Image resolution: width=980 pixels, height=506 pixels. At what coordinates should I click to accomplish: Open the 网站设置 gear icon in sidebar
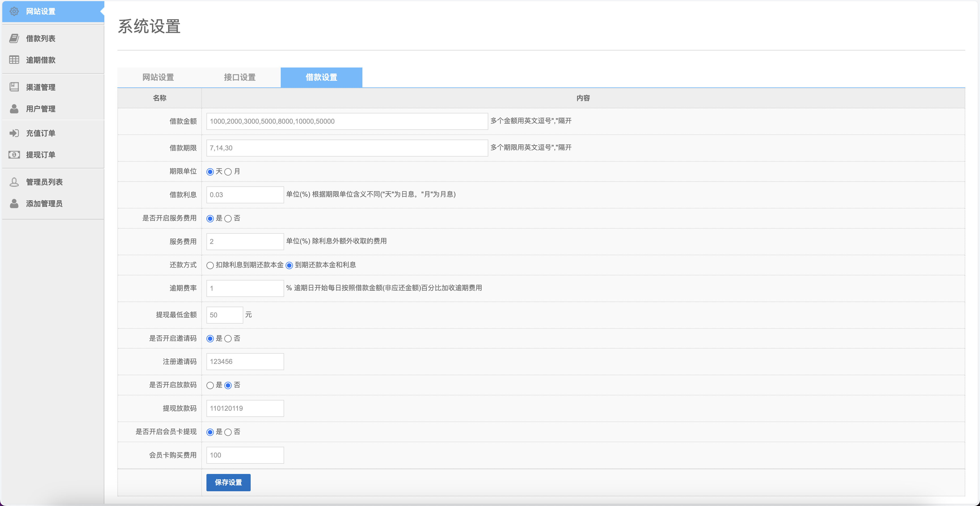click(x=14, y=11)
